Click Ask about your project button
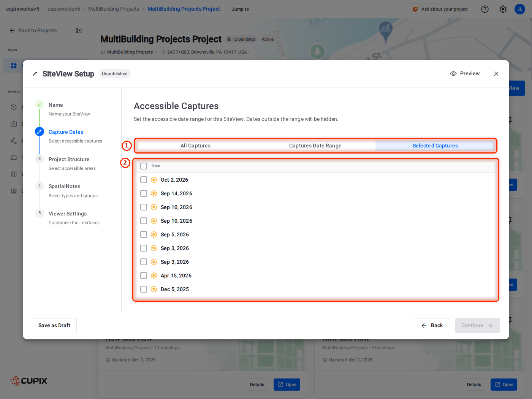 coord(440,9)
